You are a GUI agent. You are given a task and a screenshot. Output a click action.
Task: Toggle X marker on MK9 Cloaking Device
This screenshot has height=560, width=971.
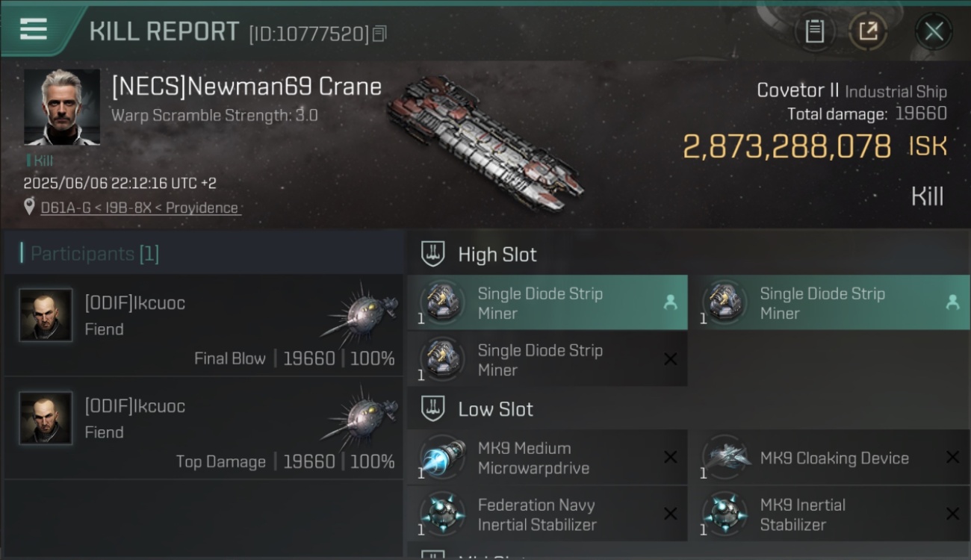click(x=952, y=457)
